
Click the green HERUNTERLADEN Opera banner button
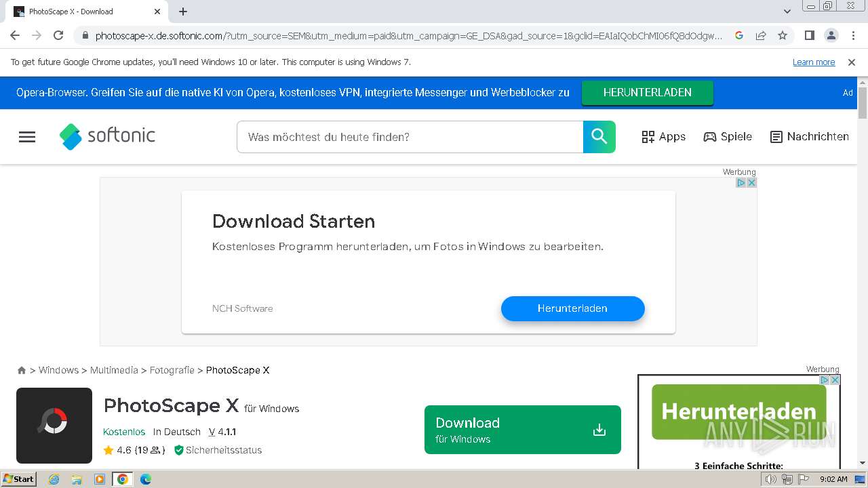(x=648, y=93)
